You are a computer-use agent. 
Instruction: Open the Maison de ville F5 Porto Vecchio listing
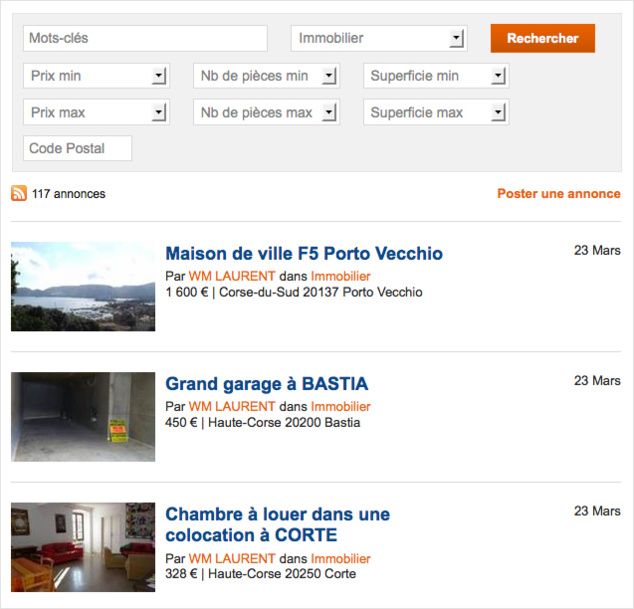303,254
